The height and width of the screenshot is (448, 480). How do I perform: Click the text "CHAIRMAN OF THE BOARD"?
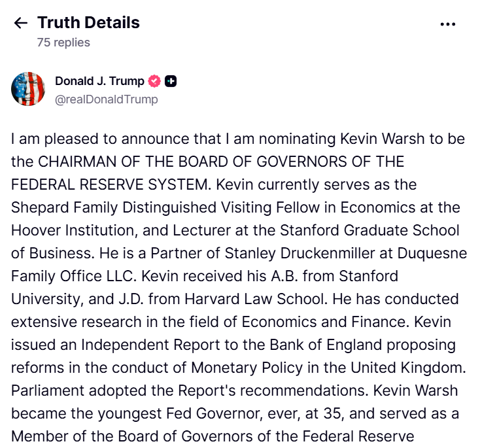tap(114, 162)
